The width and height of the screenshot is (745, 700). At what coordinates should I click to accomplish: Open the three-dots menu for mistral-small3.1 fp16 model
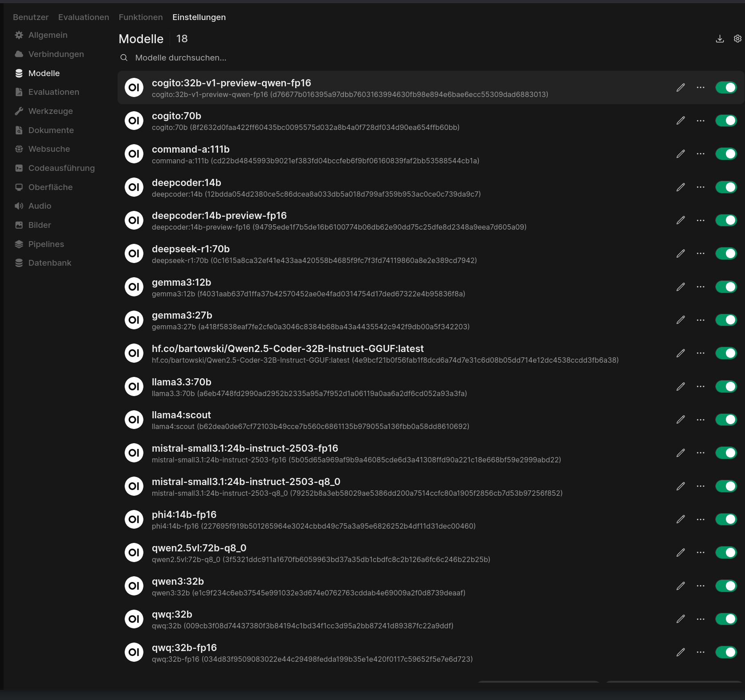pos(700,453)
